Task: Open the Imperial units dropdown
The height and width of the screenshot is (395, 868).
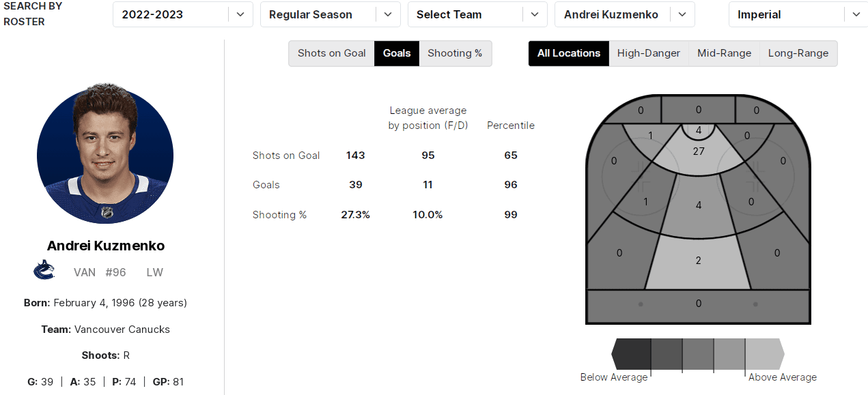Action: point(856,14)
